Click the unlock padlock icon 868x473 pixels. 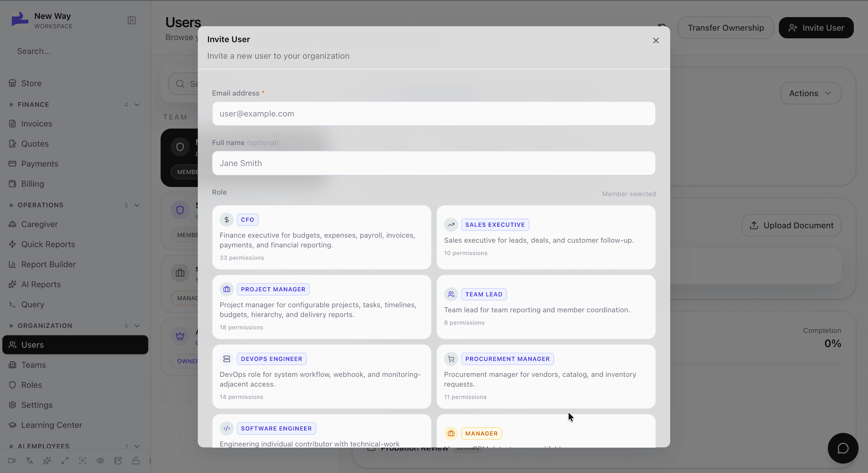(136, 461)
